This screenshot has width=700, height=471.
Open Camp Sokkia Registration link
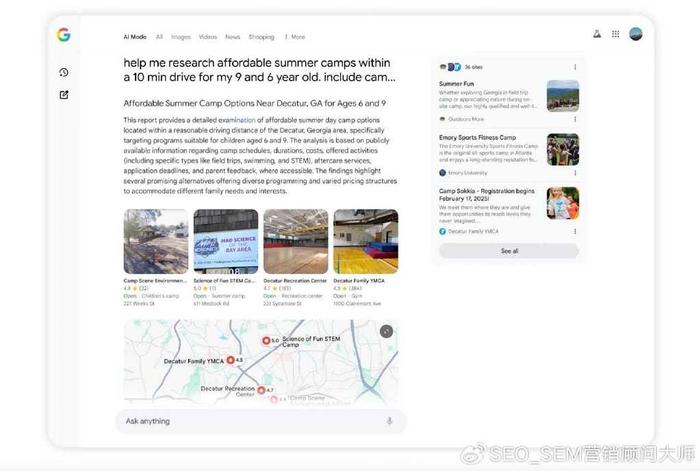point(487,195)
